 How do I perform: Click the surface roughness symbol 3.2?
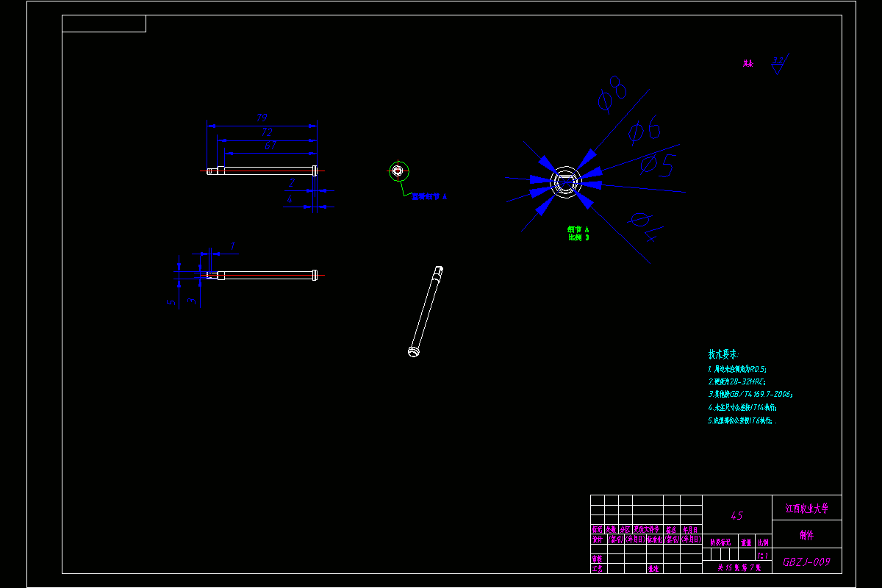tap(779, 65)
